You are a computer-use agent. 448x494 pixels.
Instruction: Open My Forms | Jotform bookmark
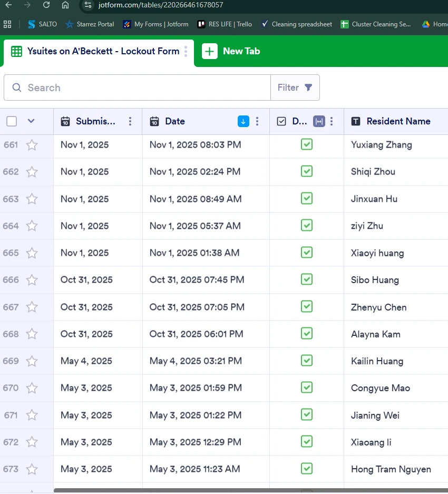(155, 24)
